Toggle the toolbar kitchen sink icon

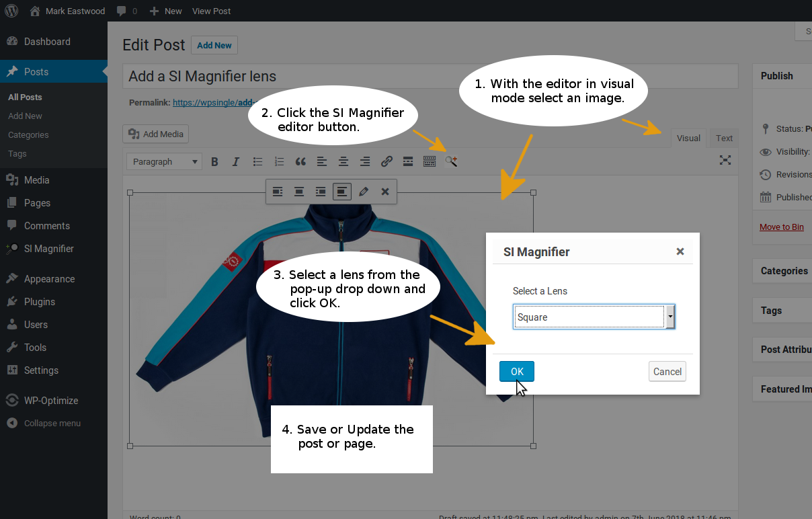pos(430,161)
